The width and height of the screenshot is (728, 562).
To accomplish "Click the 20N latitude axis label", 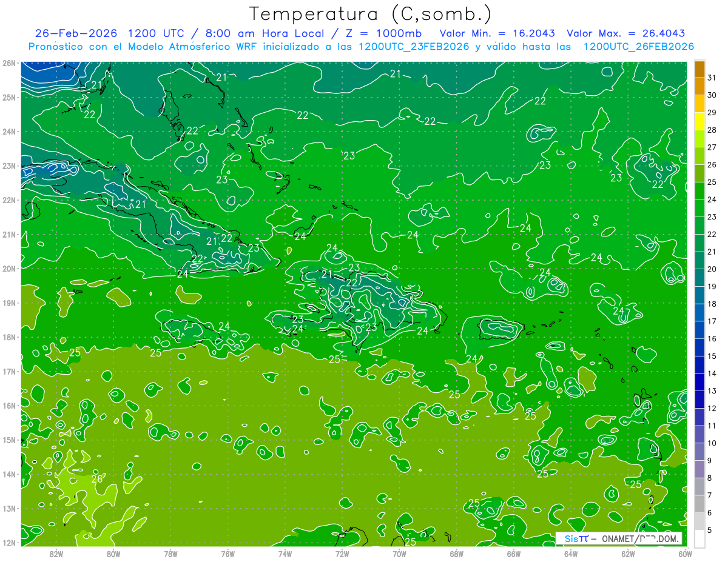I will [8, 269].
